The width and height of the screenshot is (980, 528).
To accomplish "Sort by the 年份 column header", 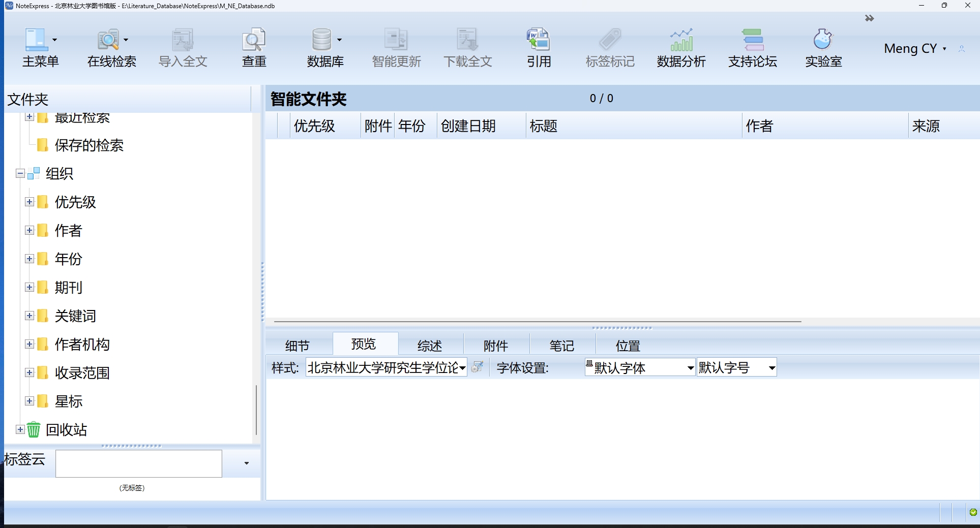I will [x=415, y=126].
